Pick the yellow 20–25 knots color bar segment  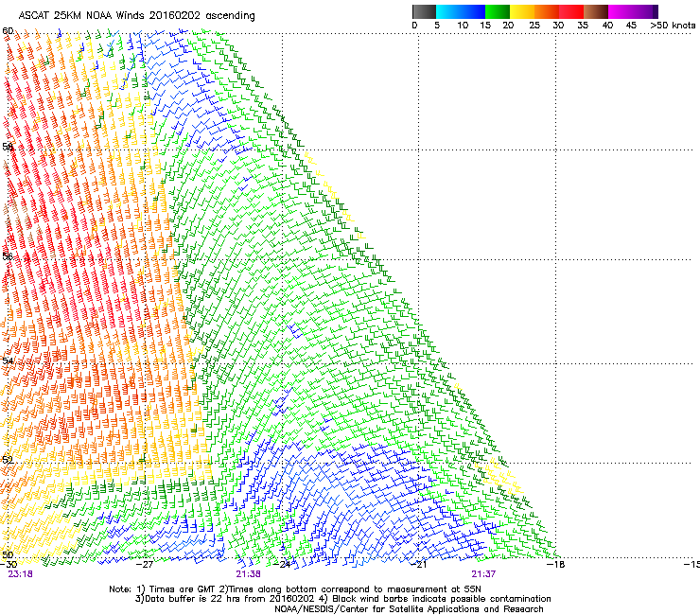coord(522,11)
